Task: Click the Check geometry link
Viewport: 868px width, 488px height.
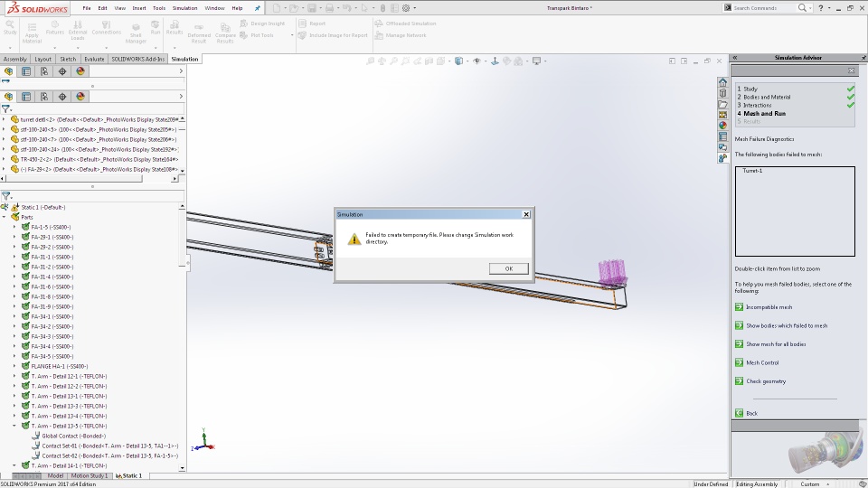Action: pyautogui.click(x=766, y=381)
